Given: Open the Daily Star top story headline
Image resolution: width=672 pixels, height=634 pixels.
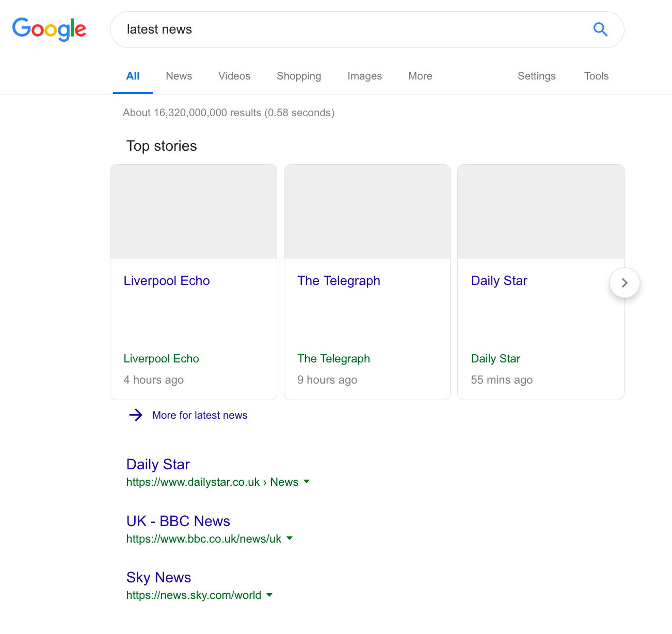Looking at the screenshot, I should tap(499, 280).
